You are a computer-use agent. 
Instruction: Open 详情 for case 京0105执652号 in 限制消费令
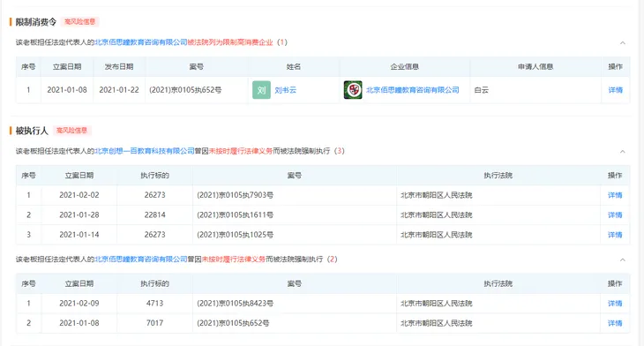point(615,90)
